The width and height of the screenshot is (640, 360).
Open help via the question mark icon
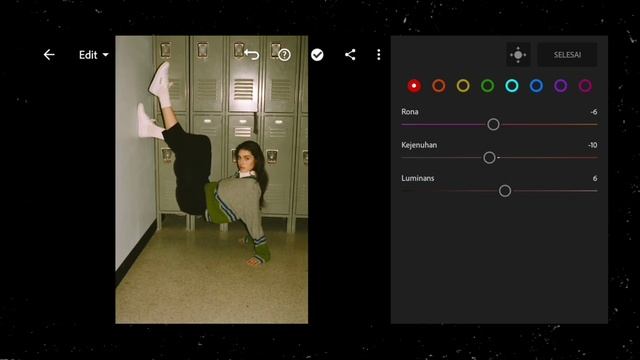point(284,55)
